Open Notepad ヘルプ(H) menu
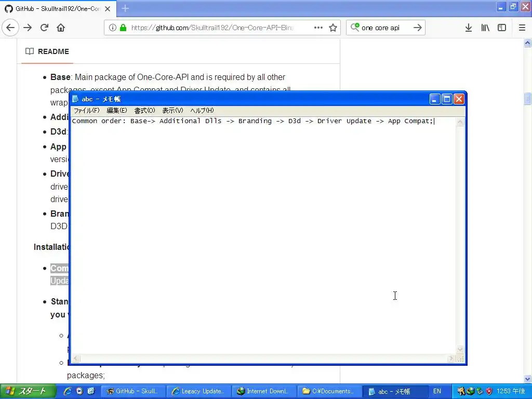Screen dimensions: 532x399 tap(202, 110)
